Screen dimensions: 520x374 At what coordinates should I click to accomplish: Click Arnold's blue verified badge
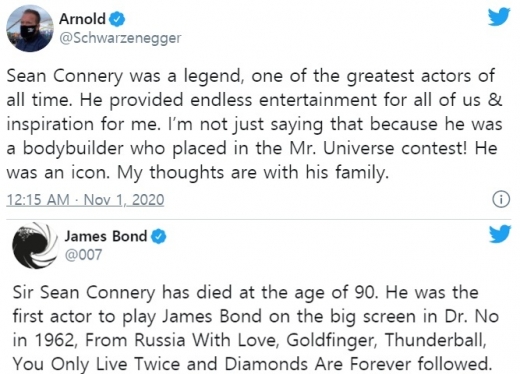pos(117,19)
